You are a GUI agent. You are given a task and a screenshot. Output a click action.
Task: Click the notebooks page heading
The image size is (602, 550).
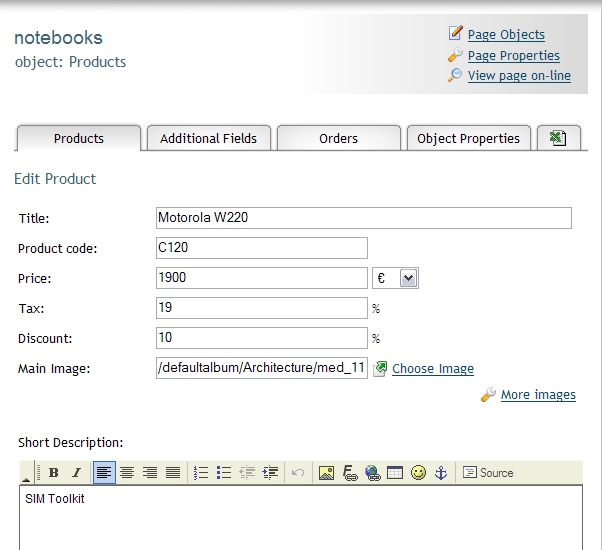pyautogui.click(x=58, y=38)
